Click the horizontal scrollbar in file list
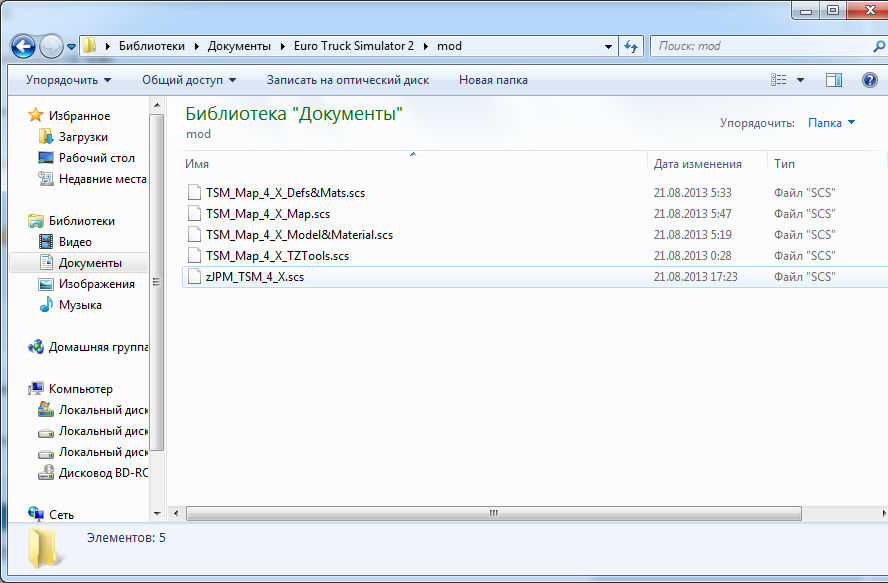Screen dimensions: 888x583 pos(492,513)
